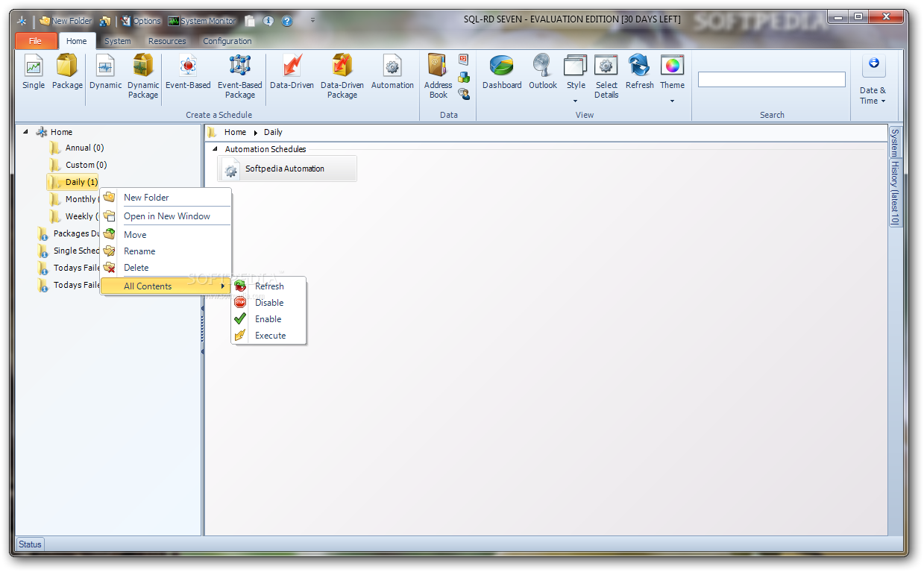Select Delete from context menu

click(166, 268)
